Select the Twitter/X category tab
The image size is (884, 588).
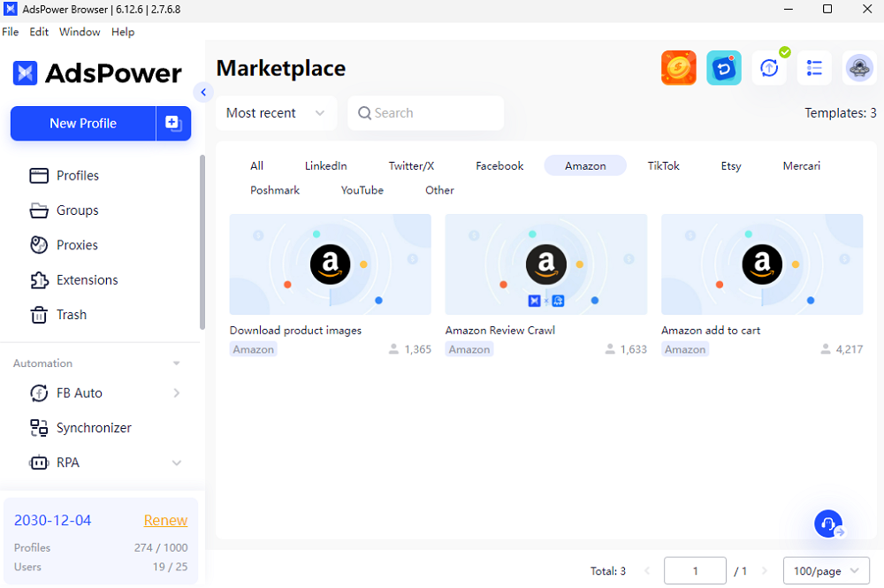(411, 165)
